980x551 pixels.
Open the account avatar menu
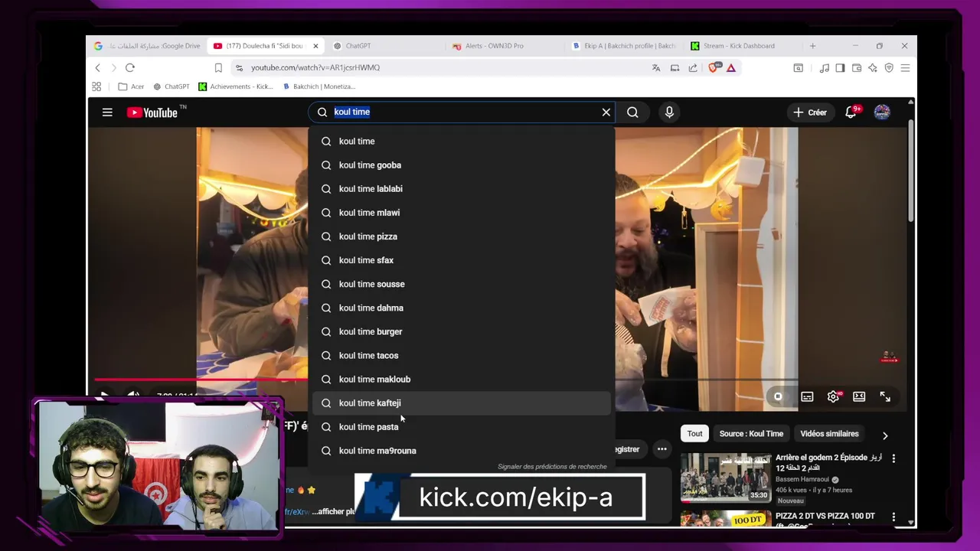click(882, 112)
